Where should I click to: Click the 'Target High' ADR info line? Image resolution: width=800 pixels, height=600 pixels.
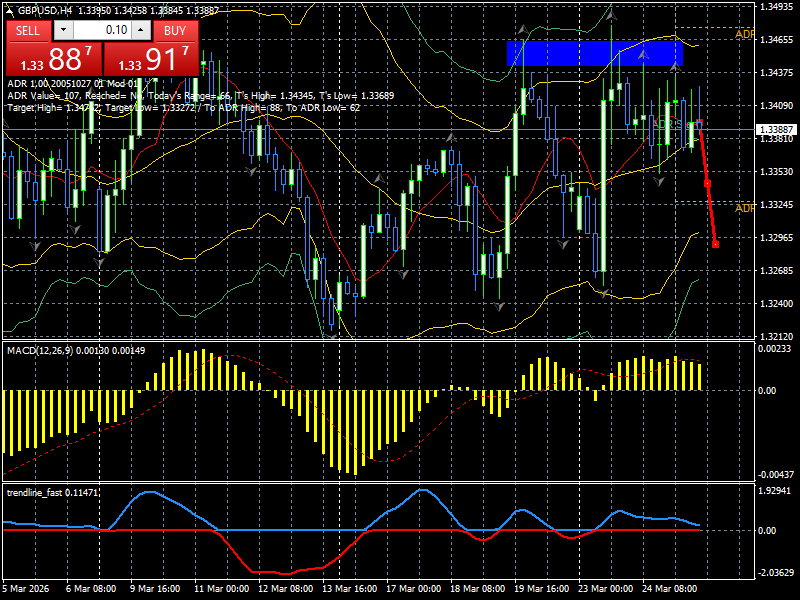click(x=184, y=108)
